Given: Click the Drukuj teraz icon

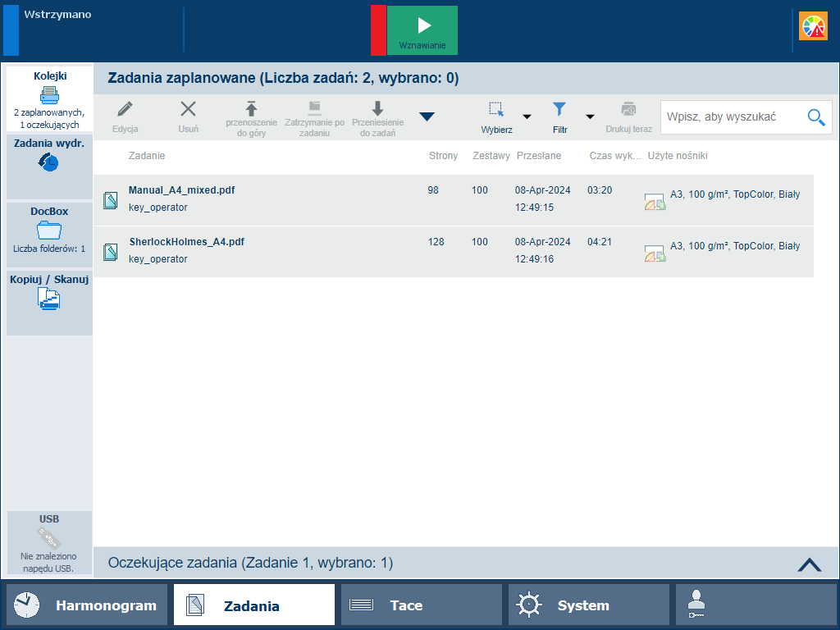Looking at the screenshot, I should pos(628,109).
